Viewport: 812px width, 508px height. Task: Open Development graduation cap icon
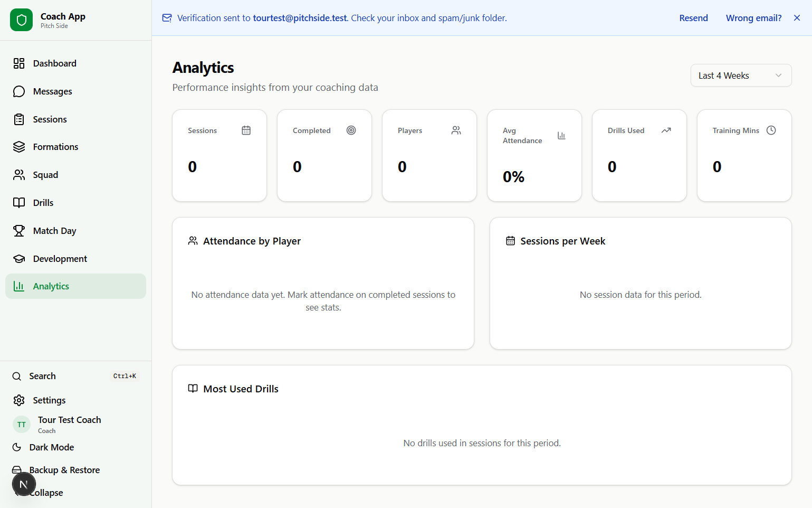(x=19, y=259)
